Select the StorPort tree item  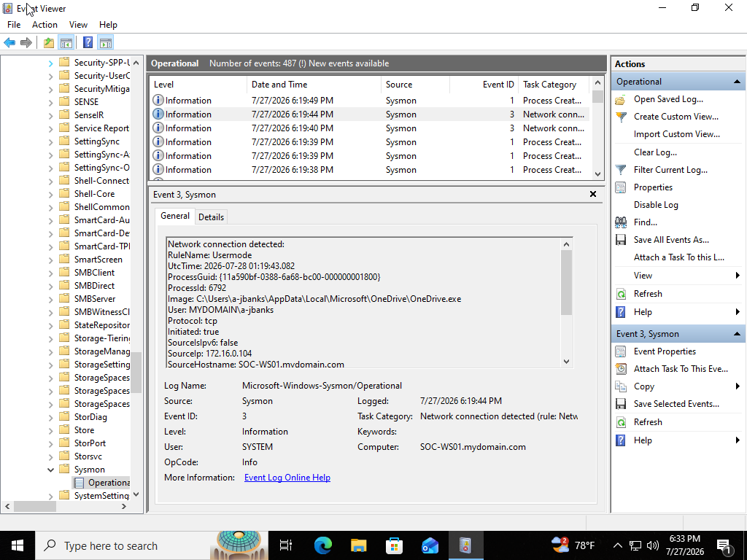(90, 443)
